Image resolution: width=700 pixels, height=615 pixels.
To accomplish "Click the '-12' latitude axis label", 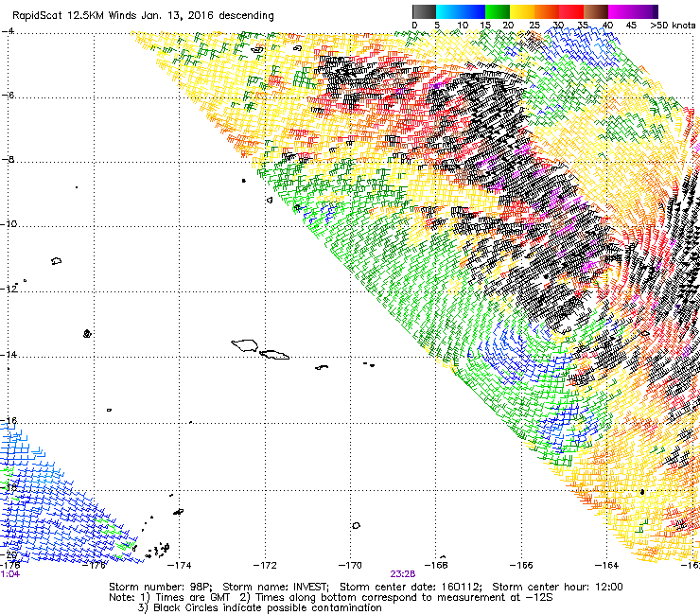I will pyautogui.click(x=9, y=289).
